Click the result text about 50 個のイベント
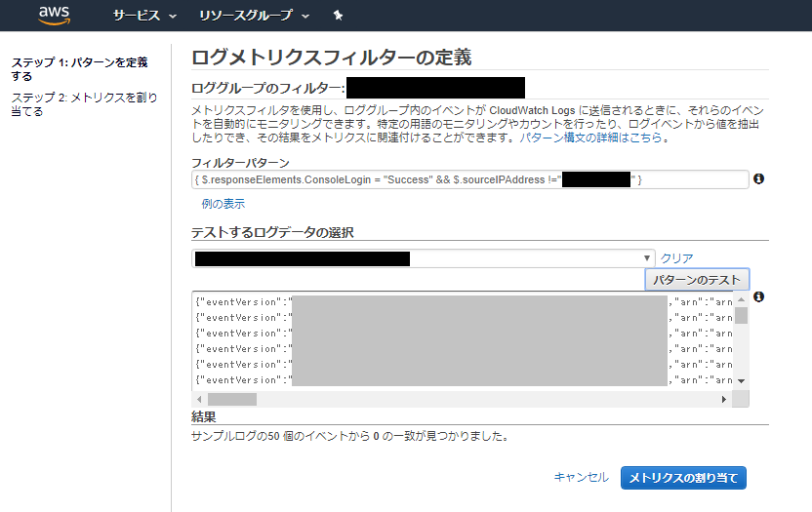Viewport: 812px width, 512px height. point(350,436)
